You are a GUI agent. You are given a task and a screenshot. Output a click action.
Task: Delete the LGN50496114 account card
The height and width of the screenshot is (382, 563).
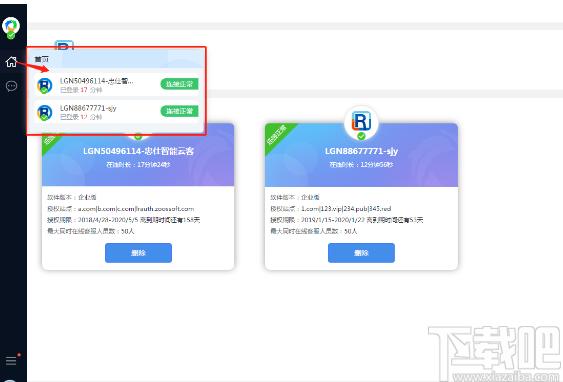point(138,253)
